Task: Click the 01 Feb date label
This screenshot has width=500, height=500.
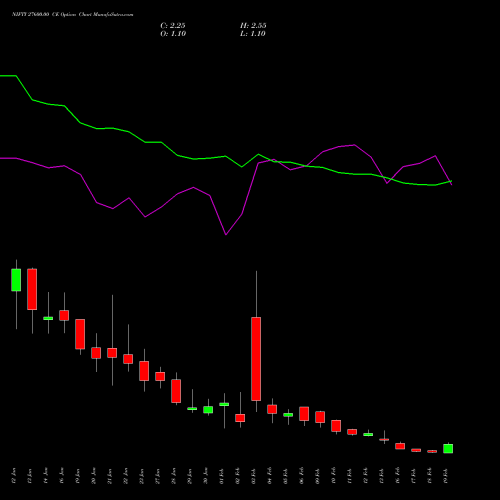Action: 222,476
